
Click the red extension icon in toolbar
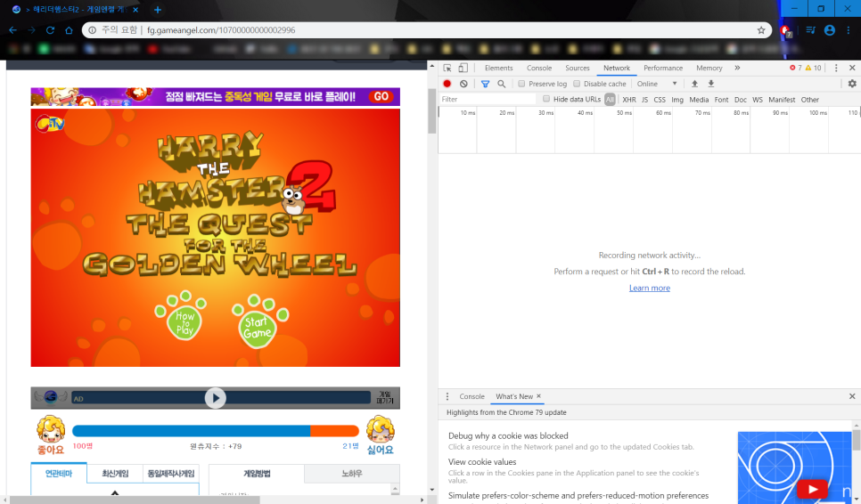tap(786, 30)
